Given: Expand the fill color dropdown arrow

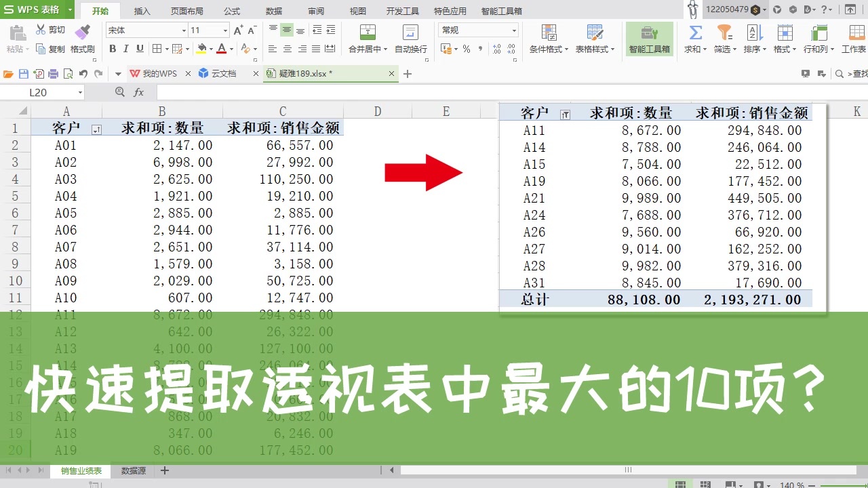Looking at the screenshot, I should click(211, 49).
